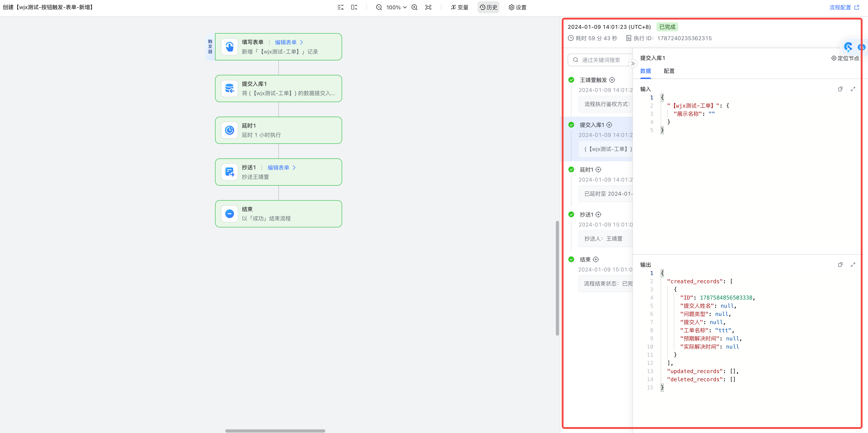Open the 100% zoom level dropdown
Screen dimensions: 868x433
(397, 7)
